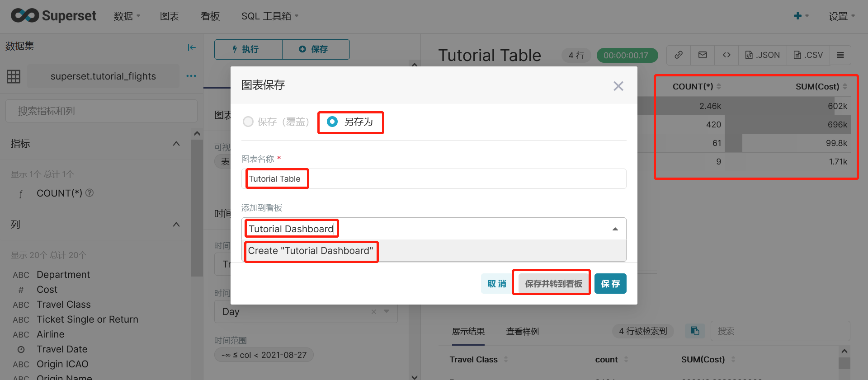Image resolution: width=868 pixels, height=380 pixels.
Task: Click the Origin ICAO column item
Action: (62, 364)
